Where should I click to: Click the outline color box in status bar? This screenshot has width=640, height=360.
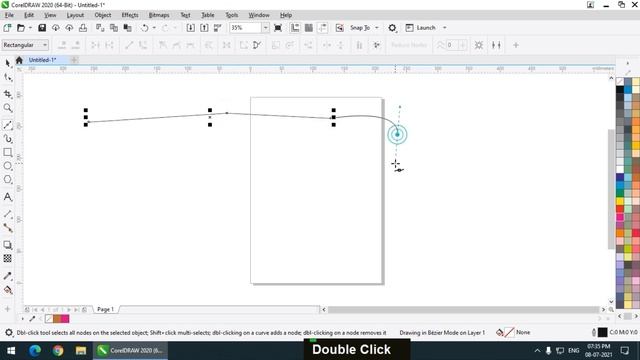tap(602, 332)
